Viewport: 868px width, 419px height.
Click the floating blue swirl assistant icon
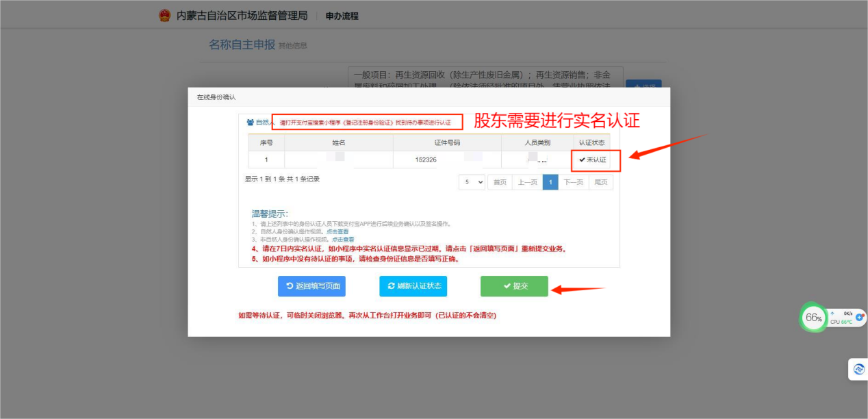click(858, 370)
